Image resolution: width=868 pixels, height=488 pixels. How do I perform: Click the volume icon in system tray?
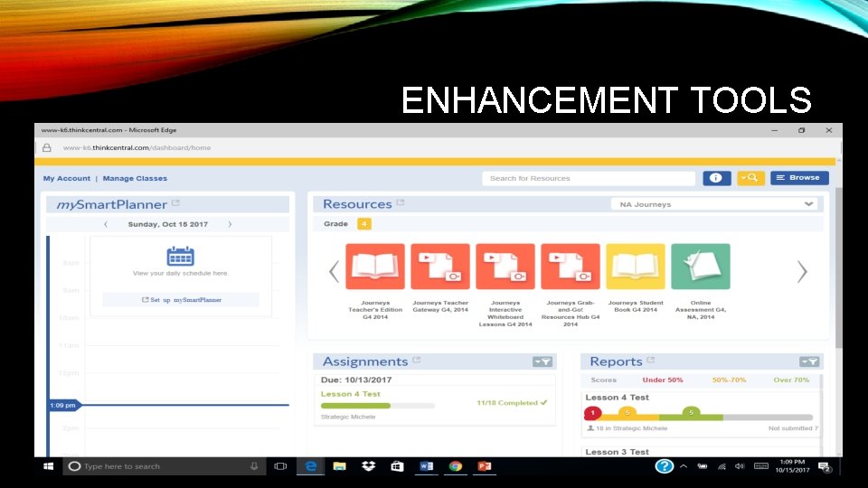click(740, 466)
